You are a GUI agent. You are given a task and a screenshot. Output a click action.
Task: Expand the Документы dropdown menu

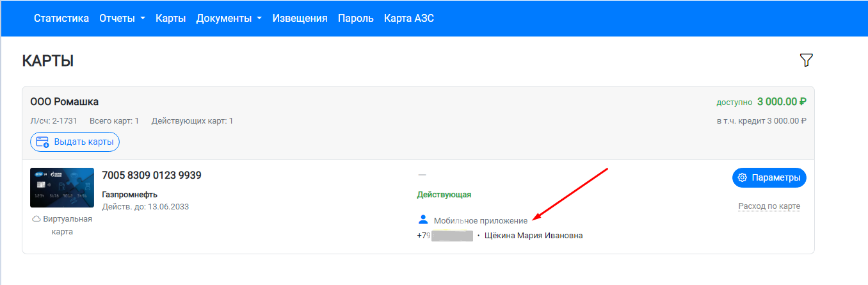point(229,19)
